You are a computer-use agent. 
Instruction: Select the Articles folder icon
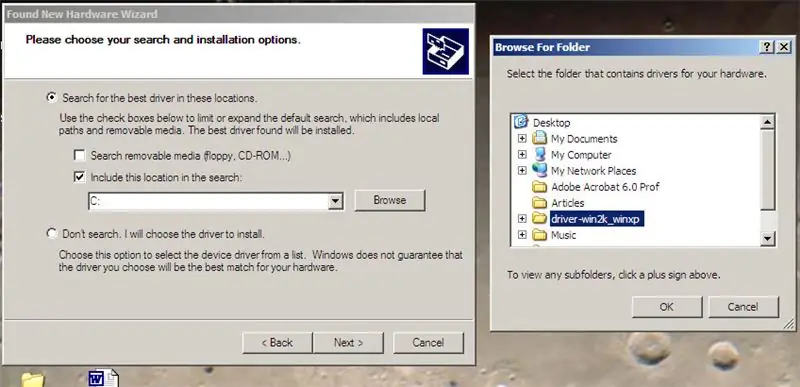click(x=539, y=203)
